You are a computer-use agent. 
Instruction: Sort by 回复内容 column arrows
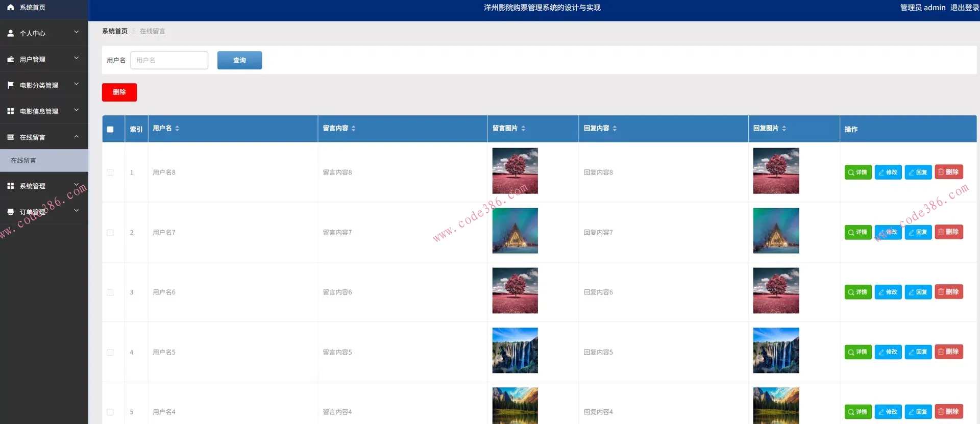pyautogui.click(x=615, y=129)
